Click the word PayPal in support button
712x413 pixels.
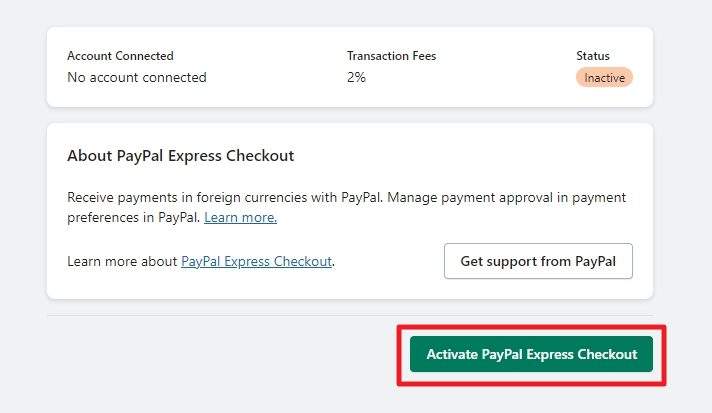595,261
